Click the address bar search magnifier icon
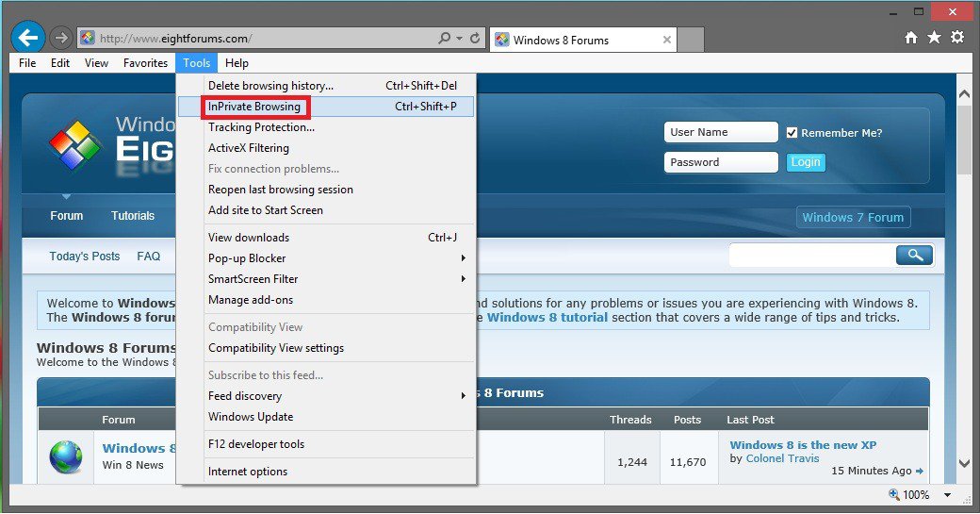 click(445, 39)
